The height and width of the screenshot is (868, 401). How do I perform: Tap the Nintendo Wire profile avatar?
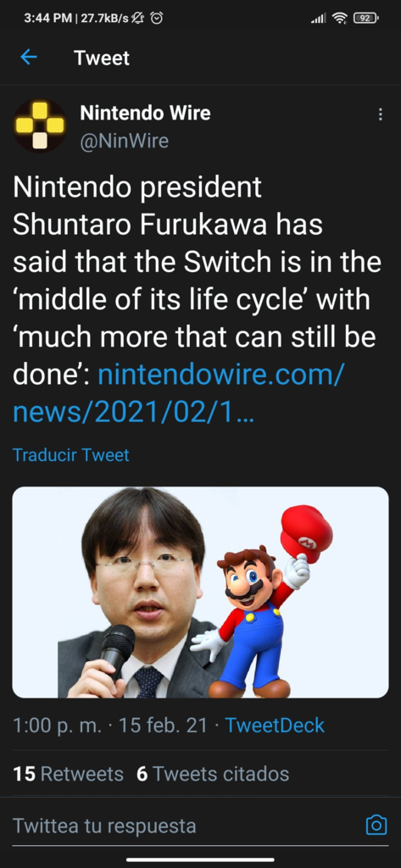39,125
